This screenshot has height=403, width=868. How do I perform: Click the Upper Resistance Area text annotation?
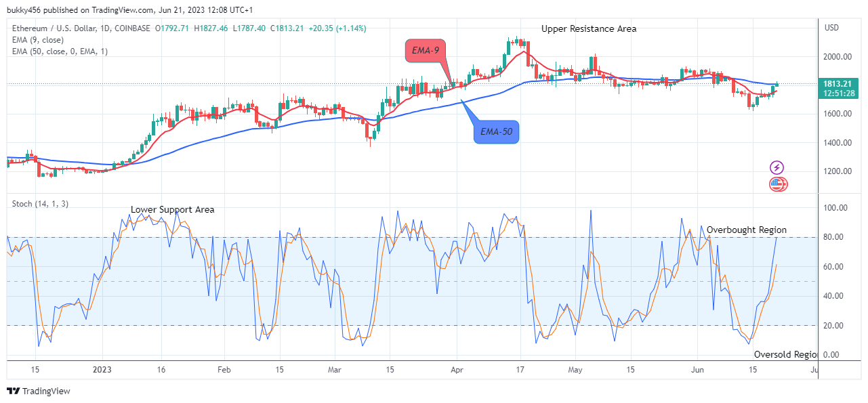click(589, 28)
